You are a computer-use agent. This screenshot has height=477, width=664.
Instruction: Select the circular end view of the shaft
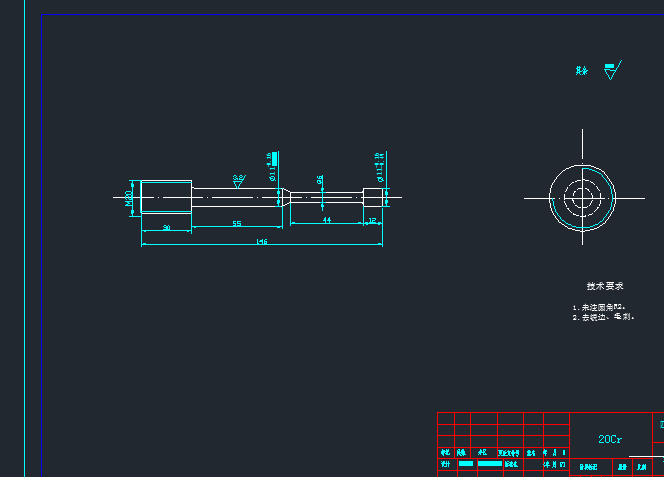tap(582, 198)
